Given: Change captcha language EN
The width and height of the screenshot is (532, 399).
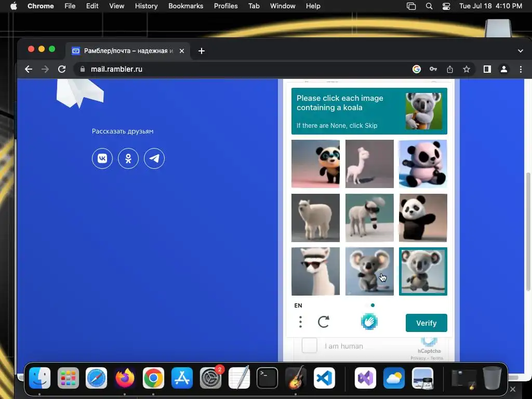Looking at the screenshot, I should (298, 305).
